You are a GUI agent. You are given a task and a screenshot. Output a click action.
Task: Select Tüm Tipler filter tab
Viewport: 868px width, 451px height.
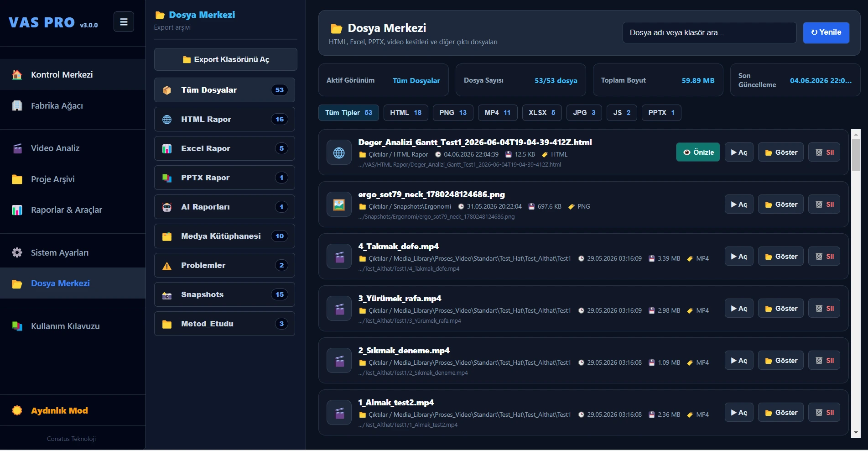pyautogui.click(x=348, y=113)
